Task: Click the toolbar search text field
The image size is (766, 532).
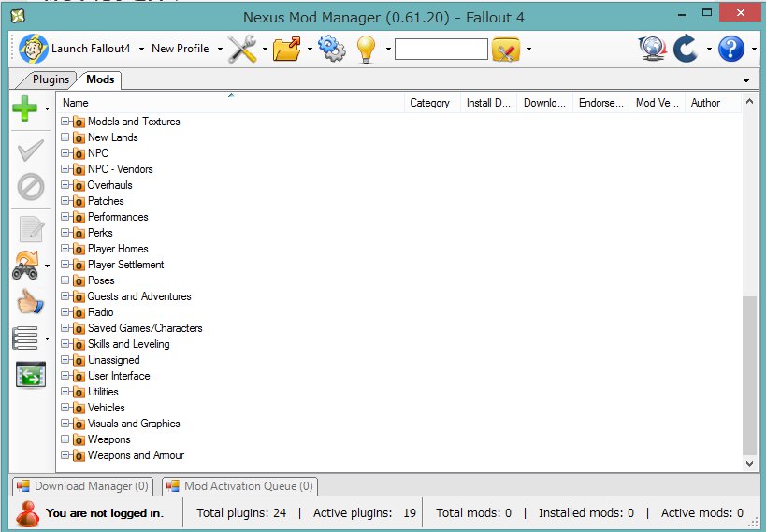Action: [x=441, y=49]
